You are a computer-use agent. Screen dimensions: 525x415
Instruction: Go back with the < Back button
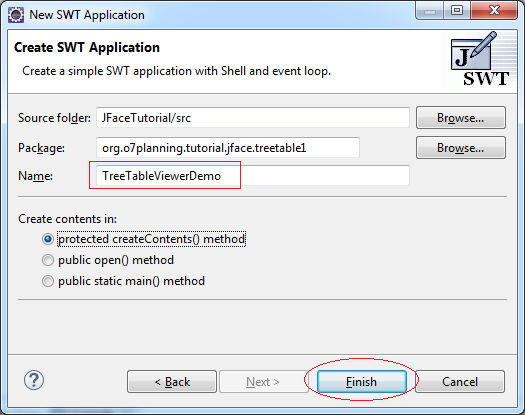click(x=172, y=382)
